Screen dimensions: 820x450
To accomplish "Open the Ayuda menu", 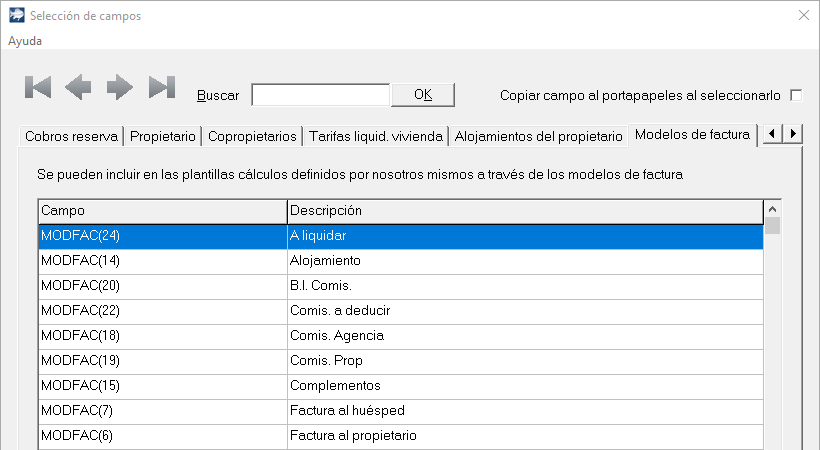I will coord(25,41).
